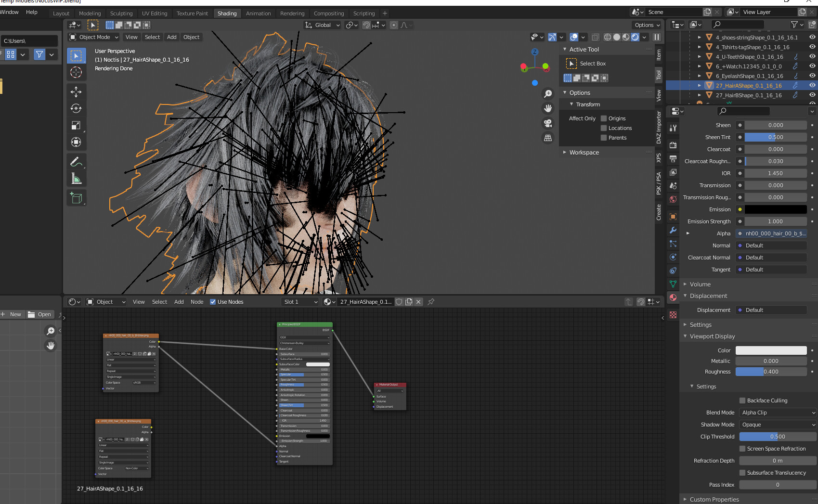Collapse the Displacement panel
Viewport: 818px width, 504px height.
tap(708, 296)
